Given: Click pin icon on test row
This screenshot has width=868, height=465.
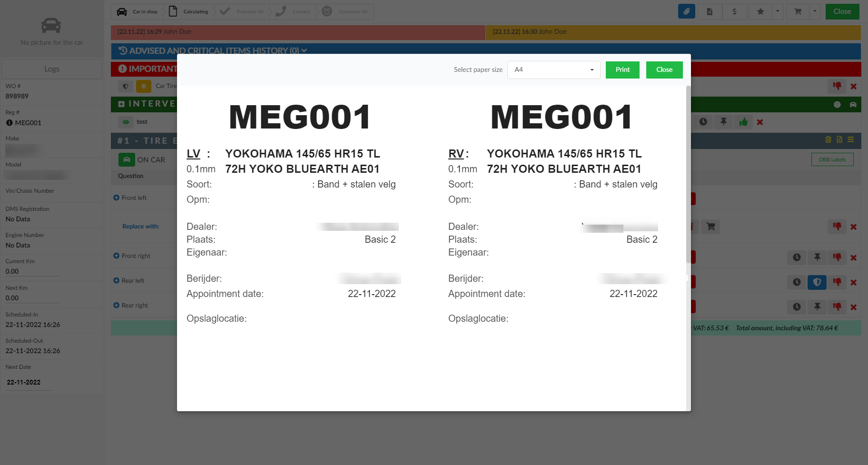Looking at the screenshot, I should 723,122.
